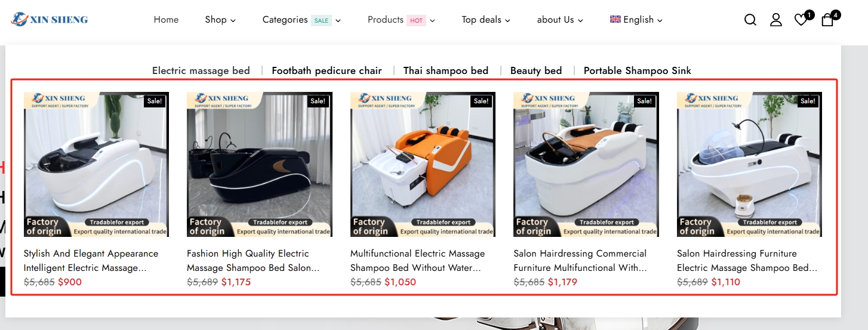Open the shopping bag cart icon
The width and height of the screenshot is (868, 330).
[x=827, y=20]
